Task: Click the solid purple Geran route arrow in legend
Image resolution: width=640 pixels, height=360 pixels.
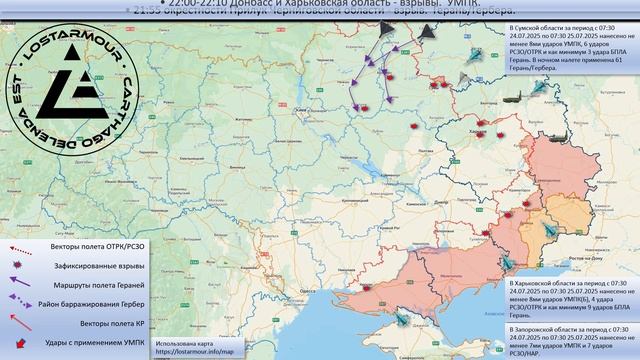Action: [20, 281]
